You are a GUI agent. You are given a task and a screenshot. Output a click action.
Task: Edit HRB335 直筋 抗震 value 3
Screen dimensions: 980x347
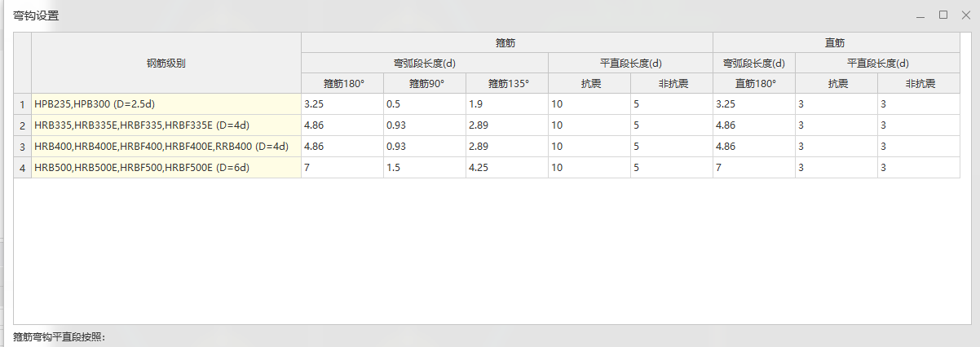pos(837,125)
